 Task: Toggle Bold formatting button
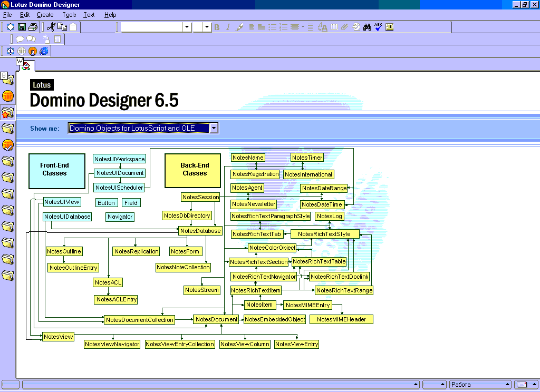(x=217, y=27)
